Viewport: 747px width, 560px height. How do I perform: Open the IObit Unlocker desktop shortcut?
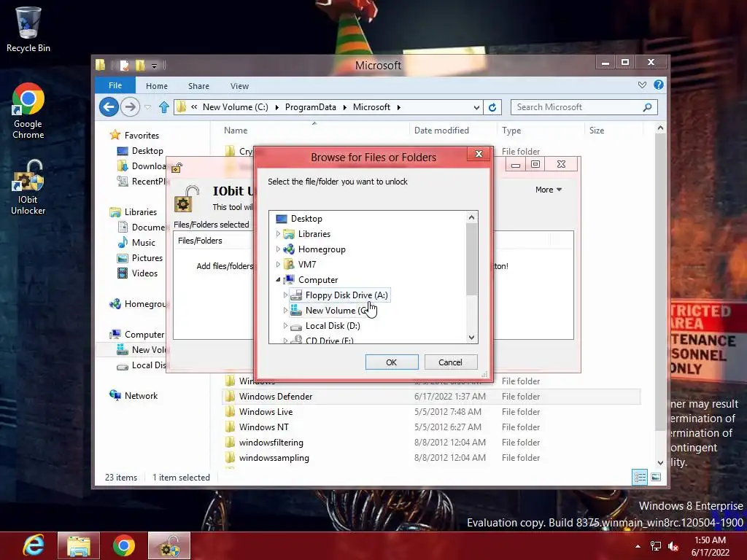(x=28, y=187)
